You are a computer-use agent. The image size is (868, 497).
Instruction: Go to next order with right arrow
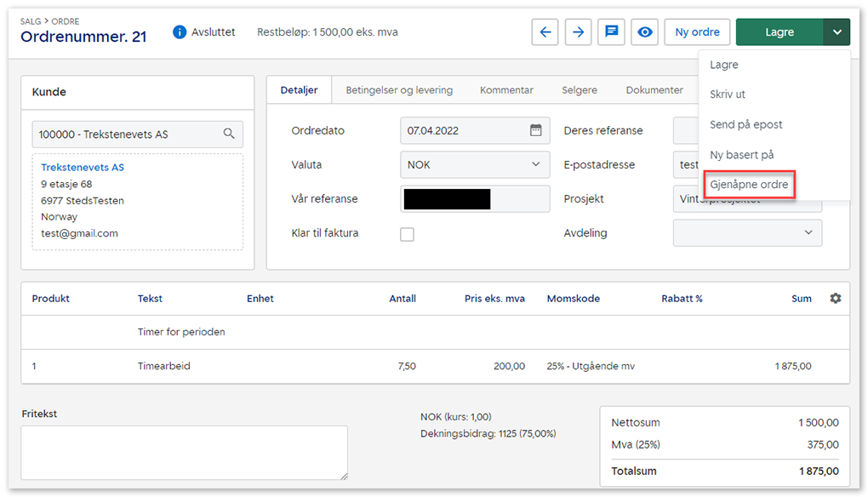click(578, 32)
